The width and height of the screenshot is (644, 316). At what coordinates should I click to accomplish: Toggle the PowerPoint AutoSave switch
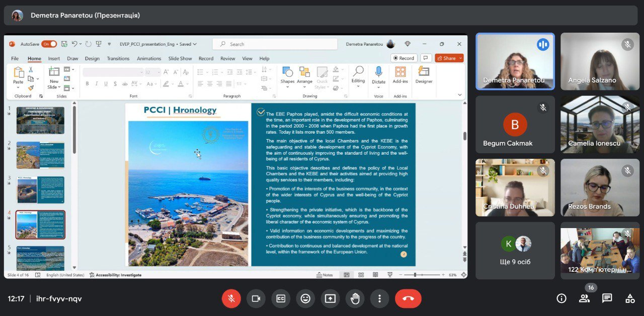click(x=49, y=44)
